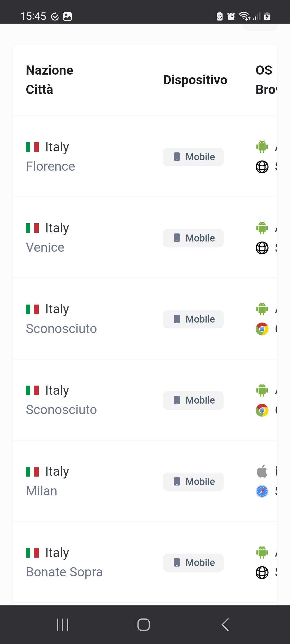Click the Italian flag in the Florence row
This screenshot has height=644, width=290.
(x=32, y=147)
